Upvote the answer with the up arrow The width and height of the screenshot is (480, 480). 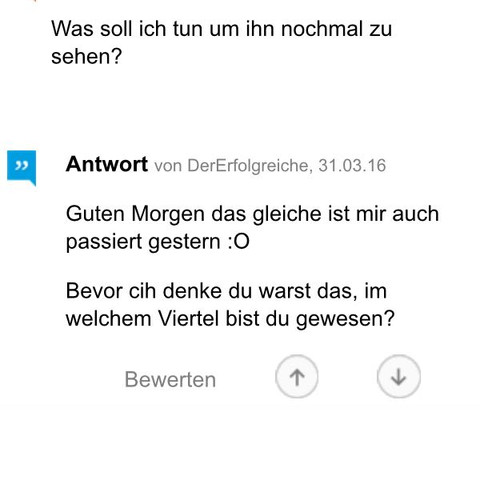pyautogui.click(x=297, y=377)
